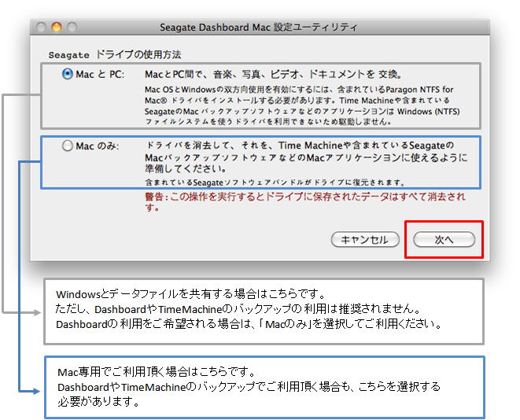
Task: Click the minimize window button in title bar
Action: pos(57,27)
